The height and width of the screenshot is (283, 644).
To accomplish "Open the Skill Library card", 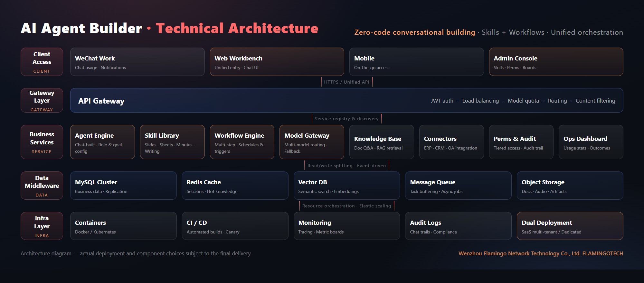I will [x=172, y=142].
